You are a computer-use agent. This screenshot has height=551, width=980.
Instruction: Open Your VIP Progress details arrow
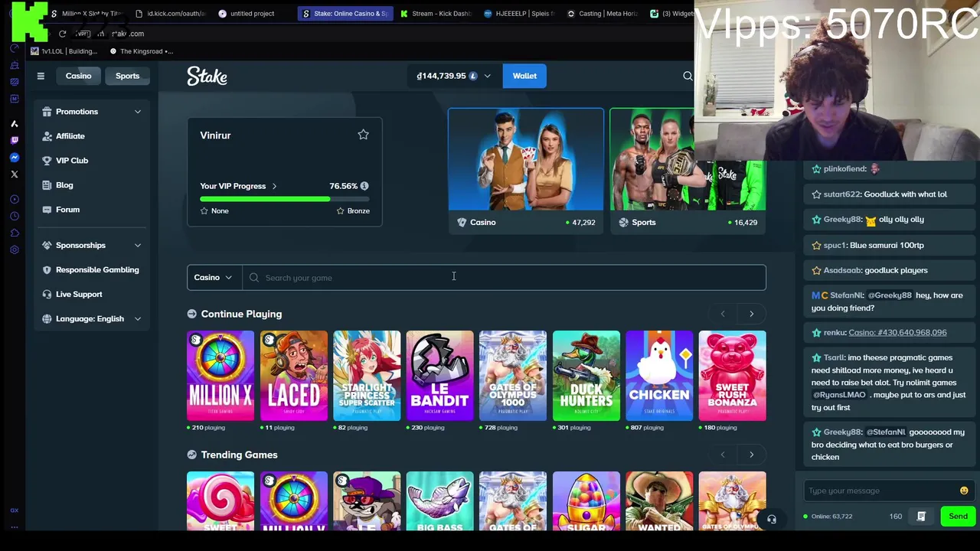pos(274,186)
